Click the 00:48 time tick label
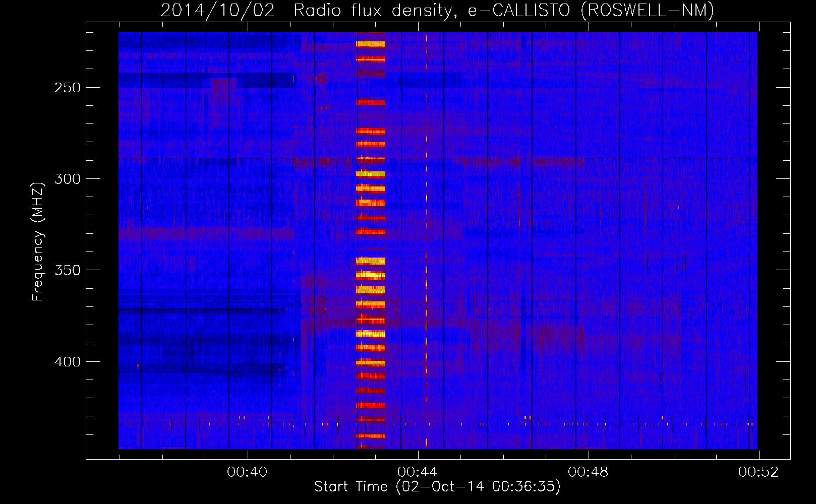 pyautogui.click(x=588, y=472)
